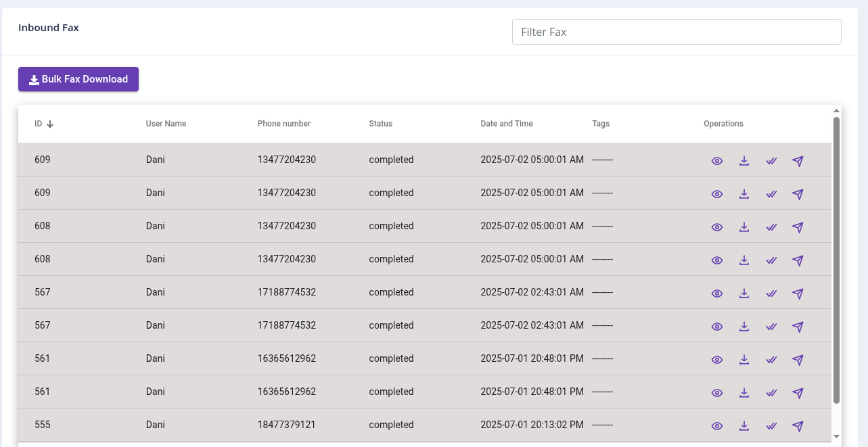Click the download icon inside Bulk Fax Download

34,80
